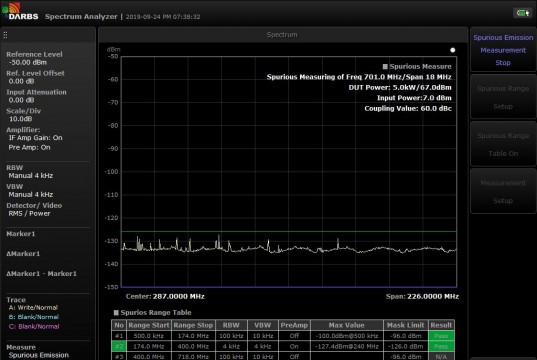Open Measurement Setup menu

503,191
